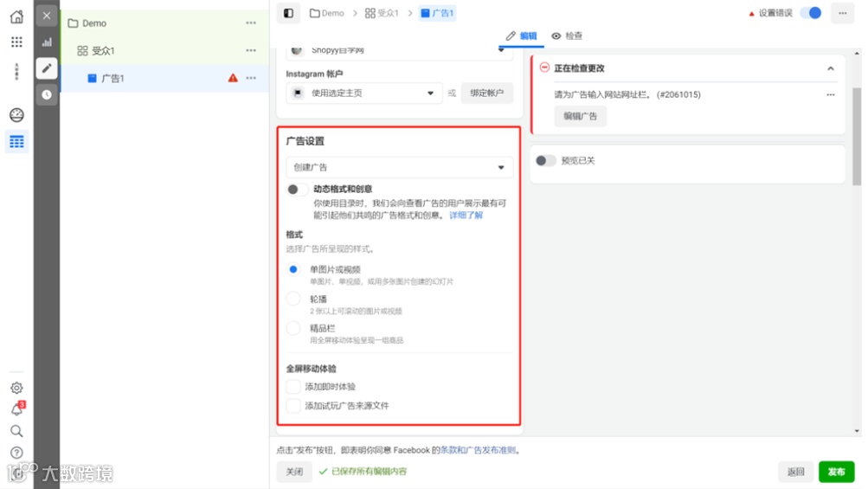Switch to the 编辑 tab
The image size is (868, 489).
click(x=521, y=36)
